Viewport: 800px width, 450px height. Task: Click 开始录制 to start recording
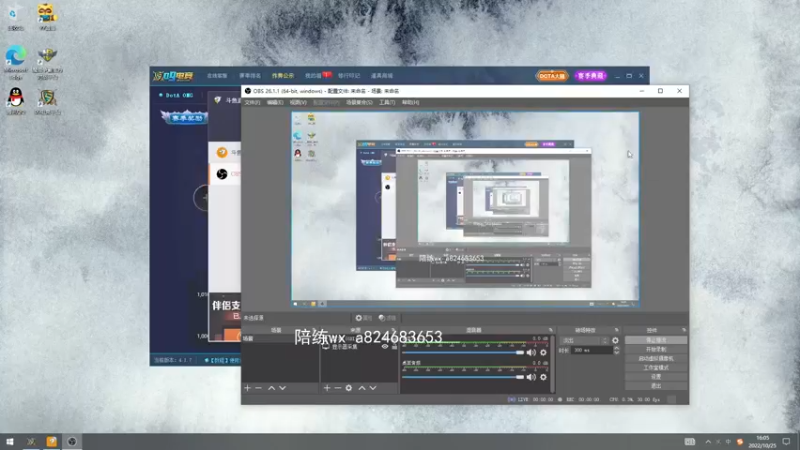pyautogui.click(x=656, y=349)
